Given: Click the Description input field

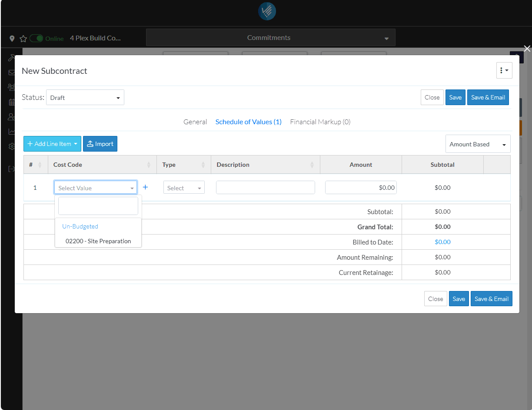Looking at the screenshot, I should coord(265,188).
